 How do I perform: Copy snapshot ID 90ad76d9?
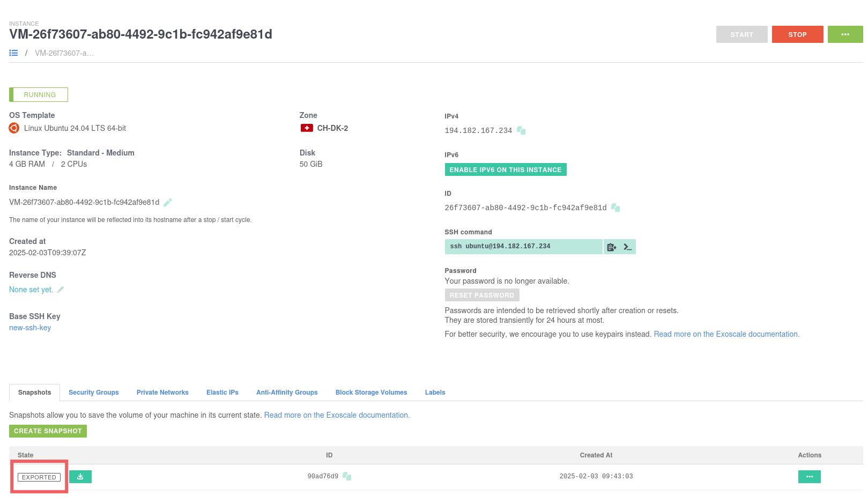coord(347,476)
